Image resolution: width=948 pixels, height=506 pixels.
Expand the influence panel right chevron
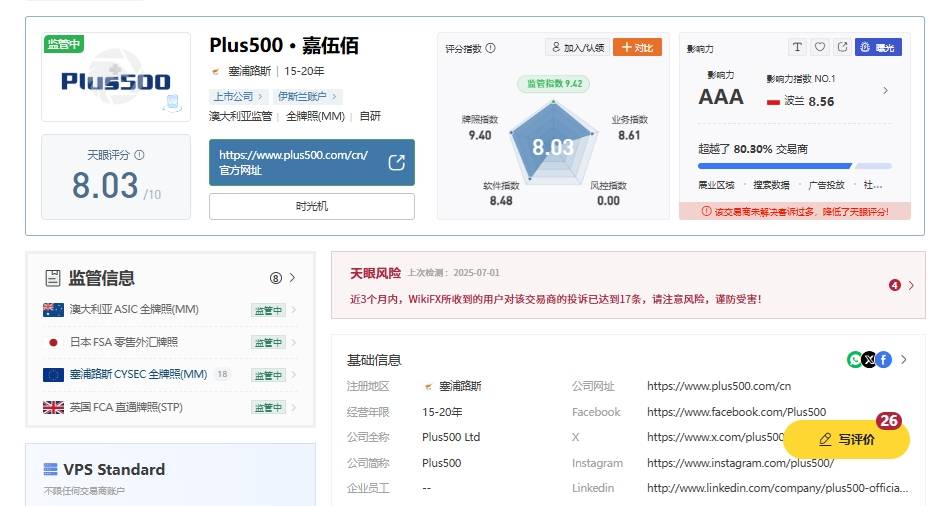point(885,90)
